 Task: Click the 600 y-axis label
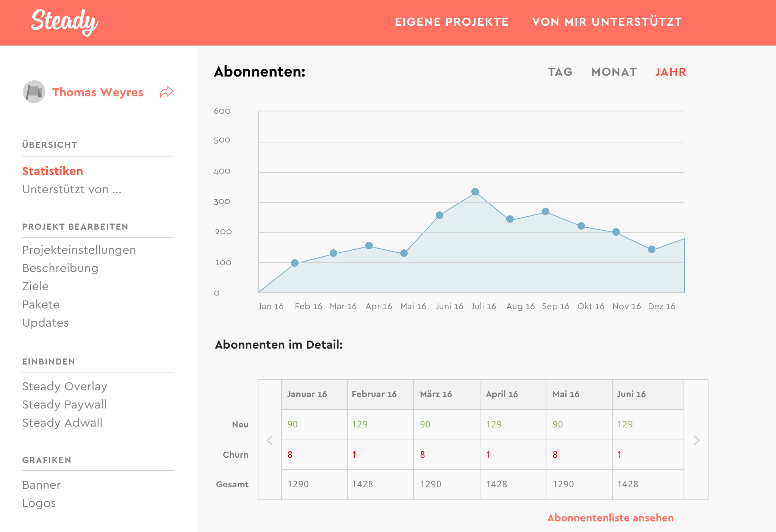(x=222, y=111)
